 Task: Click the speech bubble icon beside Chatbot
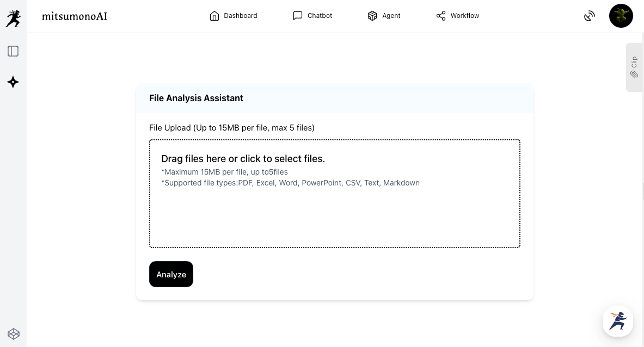[x=298, y=16]
